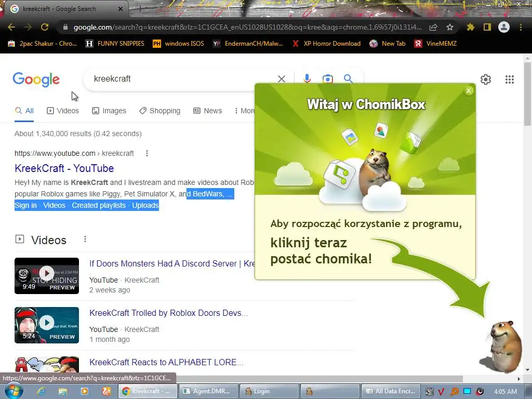Search by image with the camera icon
The image size is (532, 399).
pos(327,79)
